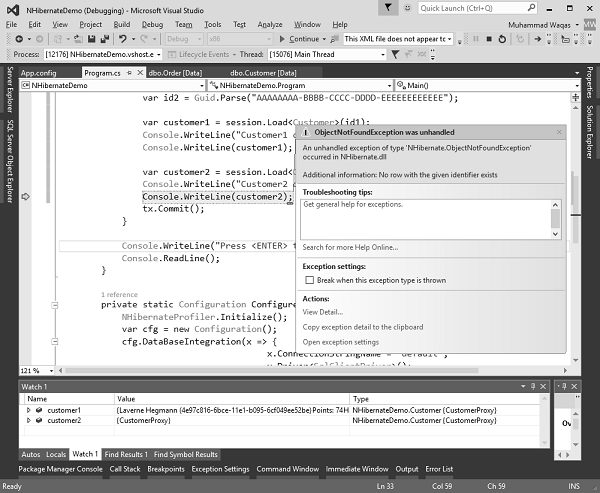Click the Save single-disk icon

tap(91, 39)
